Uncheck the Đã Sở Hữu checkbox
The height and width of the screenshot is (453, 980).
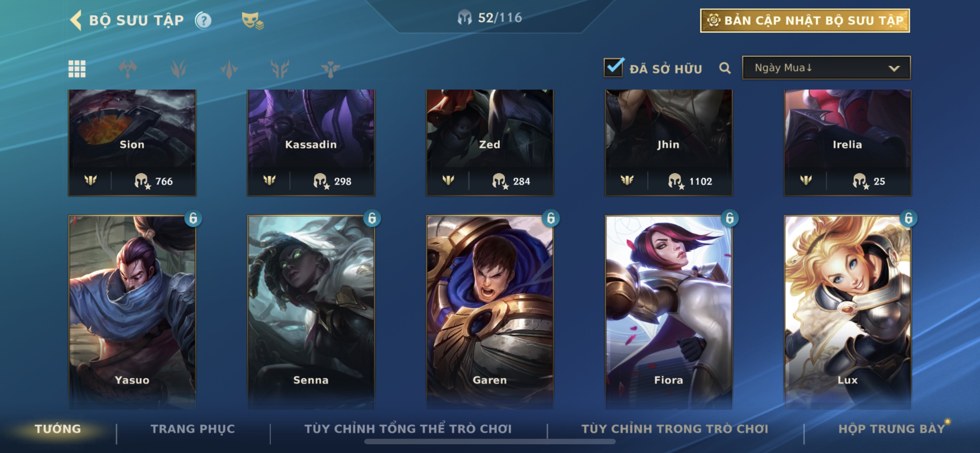(x=614, y=67)
